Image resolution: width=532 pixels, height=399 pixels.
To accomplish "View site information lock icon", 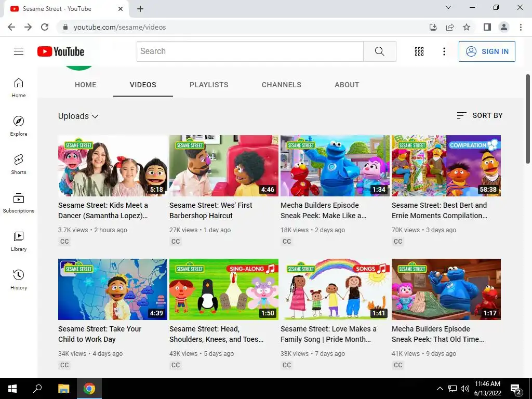I will (x=65, y=27).
